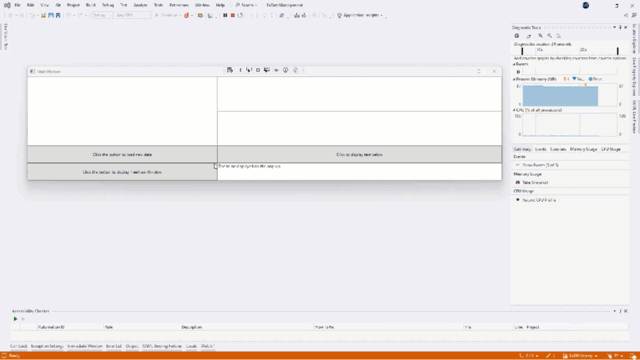640x360 pixels.
Task: Select the CPU Usage tab
Action: click(611, 149)
